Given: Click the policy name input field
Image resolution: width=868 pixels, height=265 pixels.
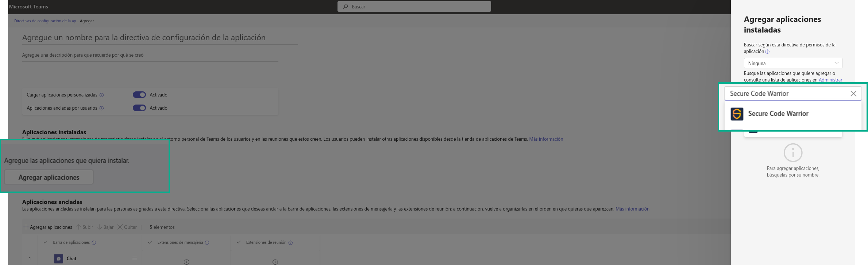Looking at the screenshot, I should pyautogui.click(x=160, y=38).
